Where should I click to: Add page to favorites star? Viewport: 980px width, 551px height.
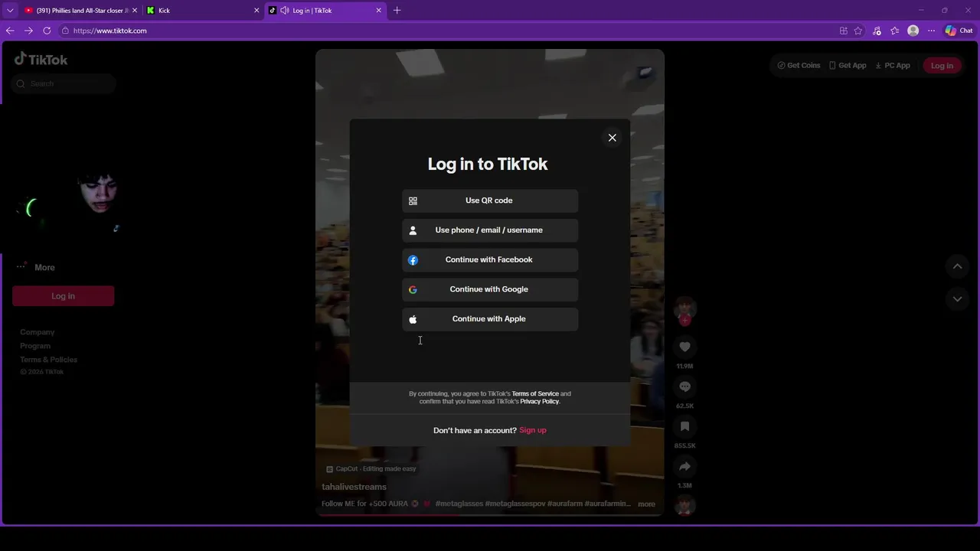[x=858, y=31]
